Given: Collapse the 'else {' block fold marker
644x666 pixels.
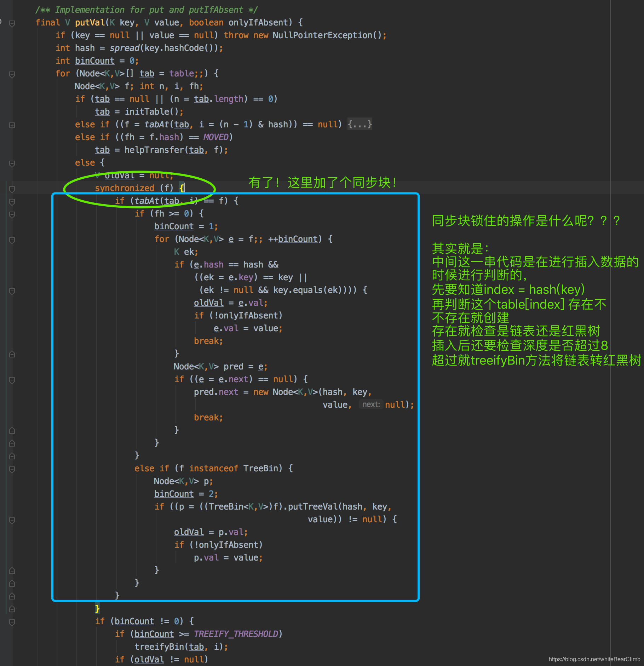Looking at the screenshot, I should pyautogui.click(x=12, y=163).
